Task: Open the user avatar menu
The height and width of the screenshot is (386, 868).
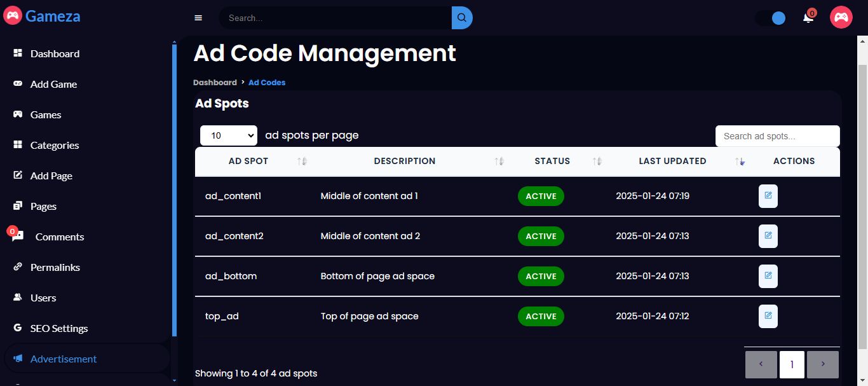Action: [x=841, y=17]
